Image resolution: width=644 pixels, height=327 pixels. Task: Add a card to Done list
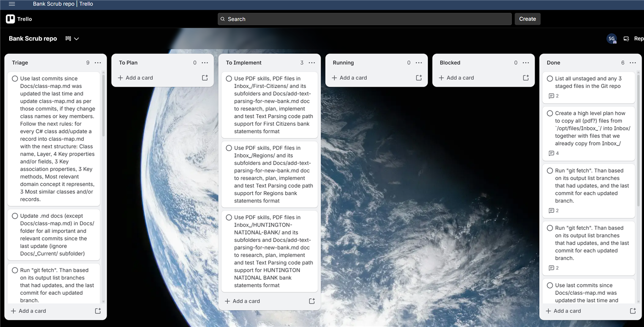pos(563,311)
